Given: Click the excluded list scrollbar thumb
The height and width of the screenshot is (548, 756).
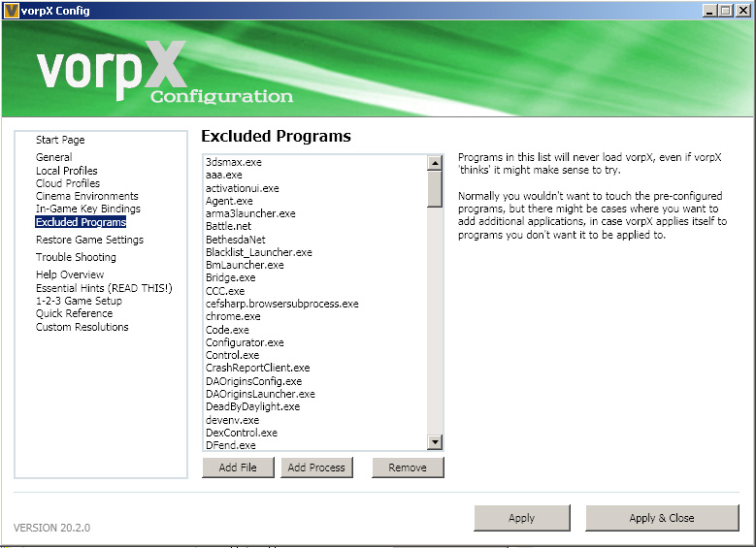Looking at the screenshot, I should pyautogui.click(x=435, y=189).
